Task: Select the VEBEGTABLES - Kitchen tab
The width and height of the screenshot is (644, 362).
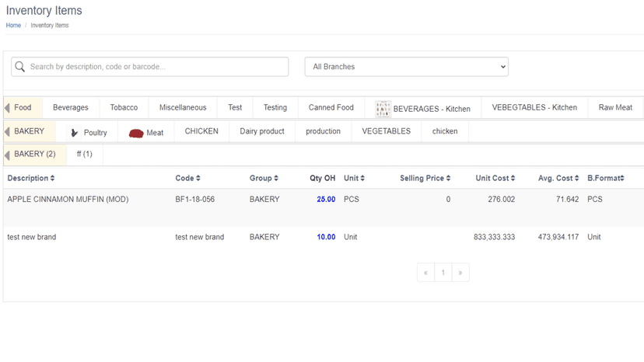Action: point(534,107)
